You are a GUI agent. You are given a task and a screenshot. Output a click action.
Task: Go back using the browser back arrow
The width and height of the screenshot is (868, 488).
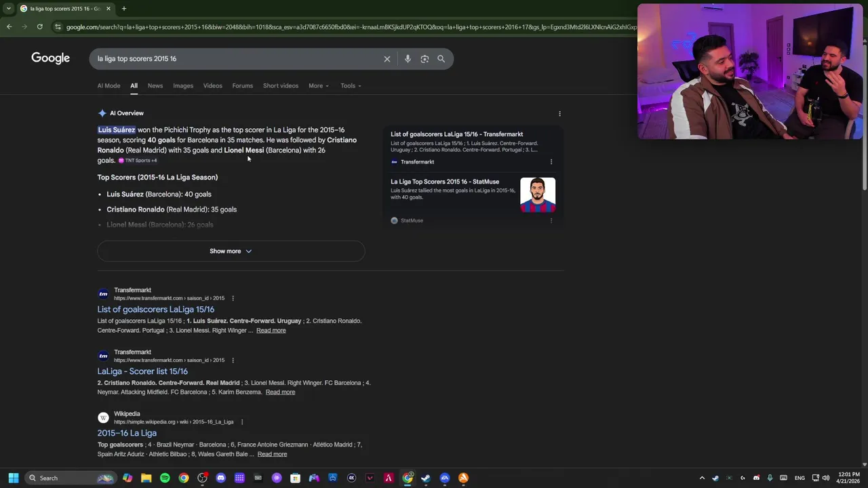coord(9,26)
